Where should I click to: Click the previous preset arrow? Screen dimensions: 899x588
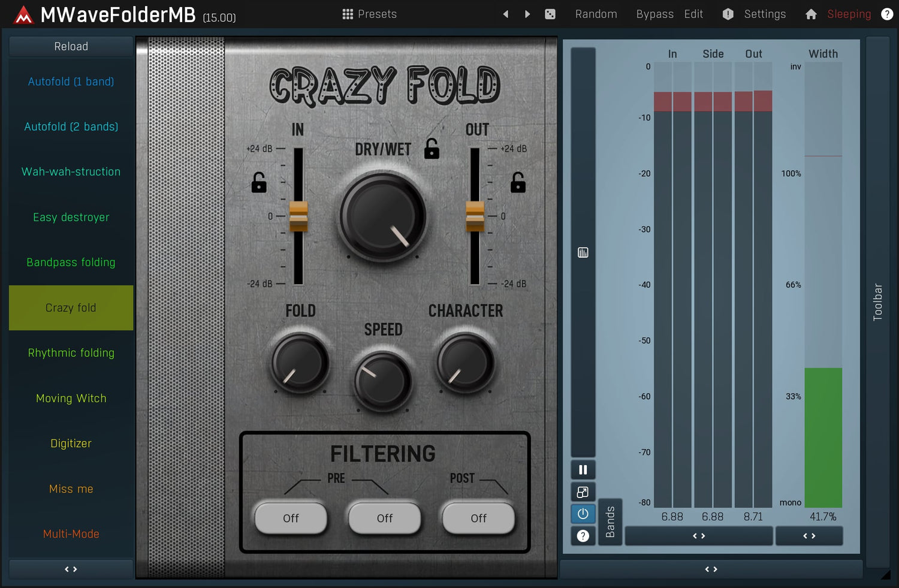[x=506, y=14]
